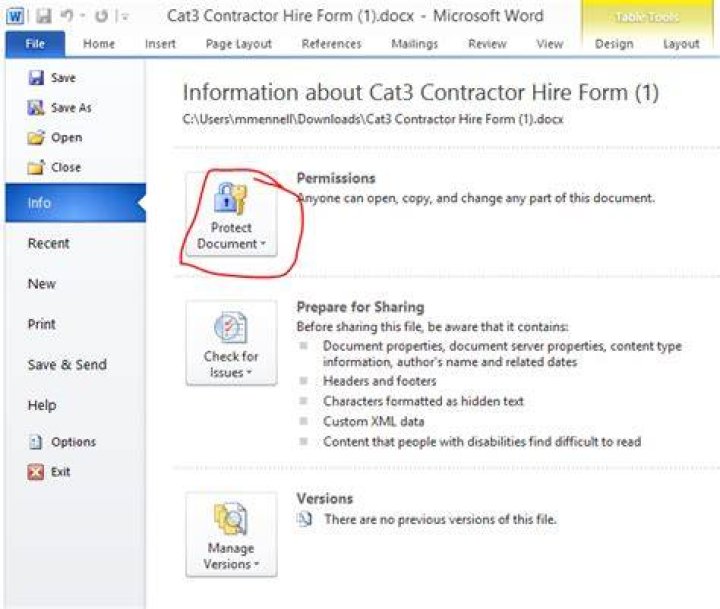The image size is (720, 609).
Task: Select Info in the Backstage menu
Action: coord(76,203)
